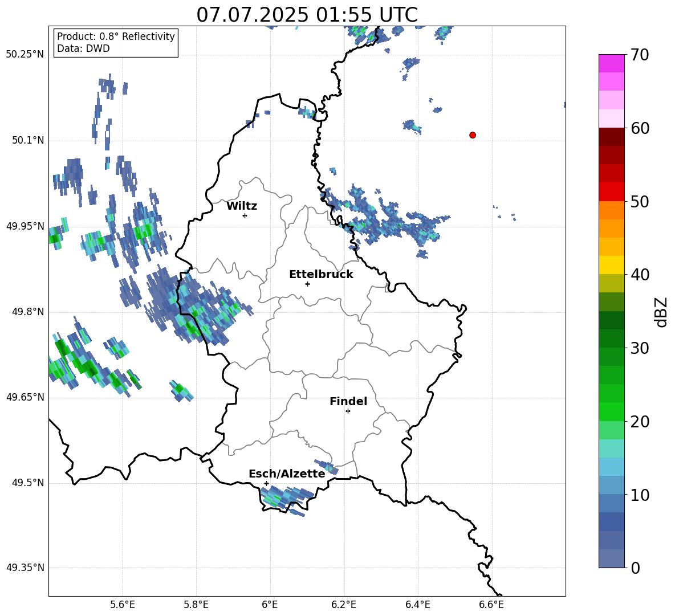The width and height of the screenshot is (675, 616).
Task: Click the 49.95°N latitude label
Action: point(25,226)
